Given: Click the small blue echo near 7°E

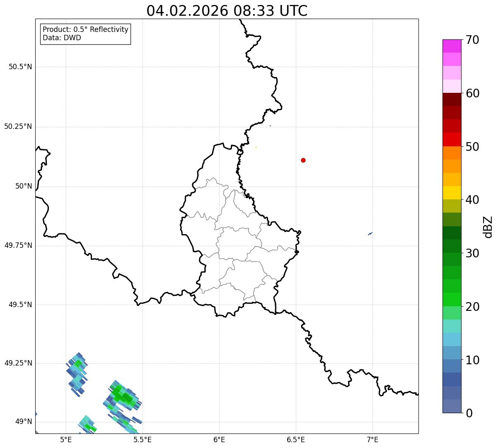Looking at the screenshot, I should coord(370,234).
